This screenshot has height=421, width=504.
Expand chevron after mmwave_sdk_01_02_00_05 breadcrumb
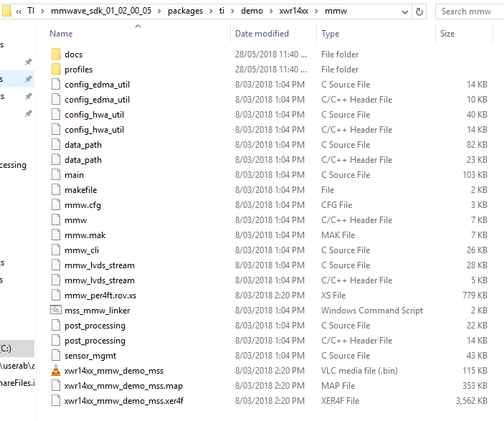(x=159, y=11)
